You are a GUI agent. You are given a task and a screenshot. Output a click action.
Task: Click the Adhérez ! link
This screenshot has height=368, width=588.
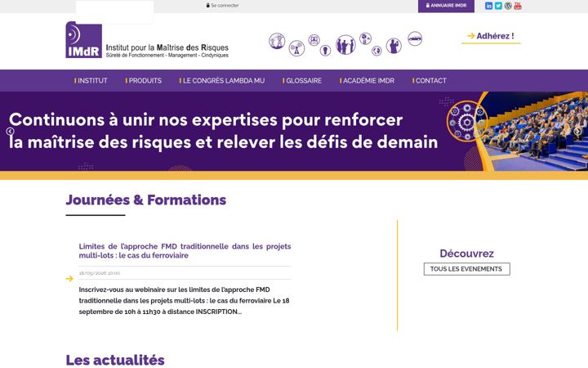click(x=491, y=36)
